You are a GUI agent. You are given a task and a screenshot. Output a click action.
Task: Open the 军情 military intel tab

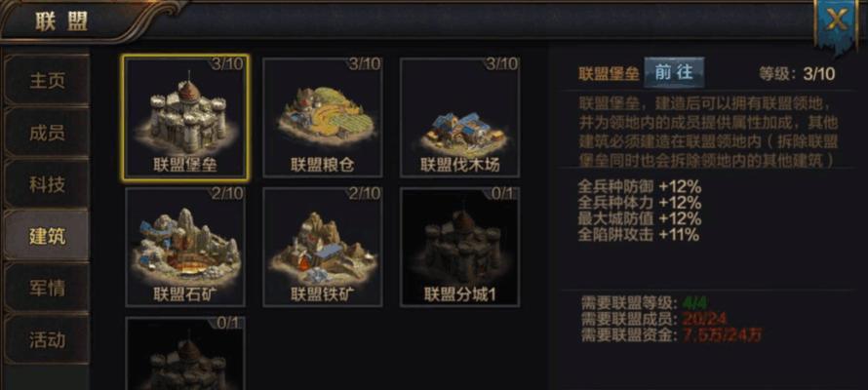pyautogui.click(x=47, y=289)
